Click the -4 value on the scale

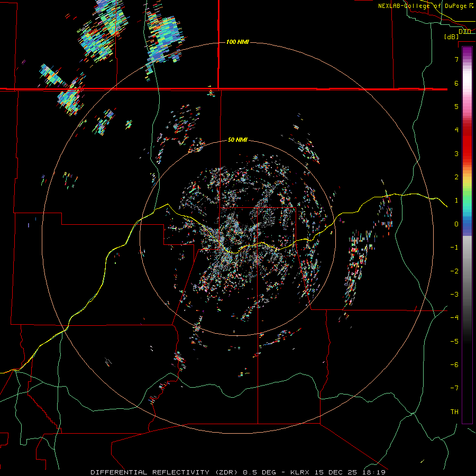(454, 317)
